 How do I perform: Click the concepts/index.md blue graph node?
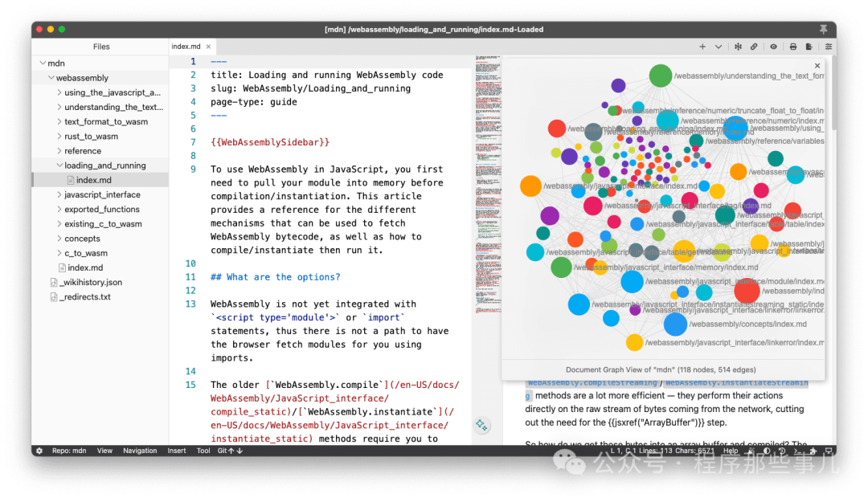(675, 325)
